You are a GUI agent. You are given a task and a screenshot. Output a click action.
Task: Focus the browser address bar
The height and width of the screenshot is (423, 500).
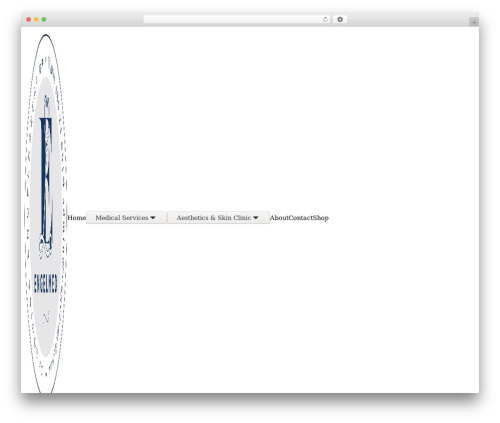pyautogui.click(x=233, y=19)
